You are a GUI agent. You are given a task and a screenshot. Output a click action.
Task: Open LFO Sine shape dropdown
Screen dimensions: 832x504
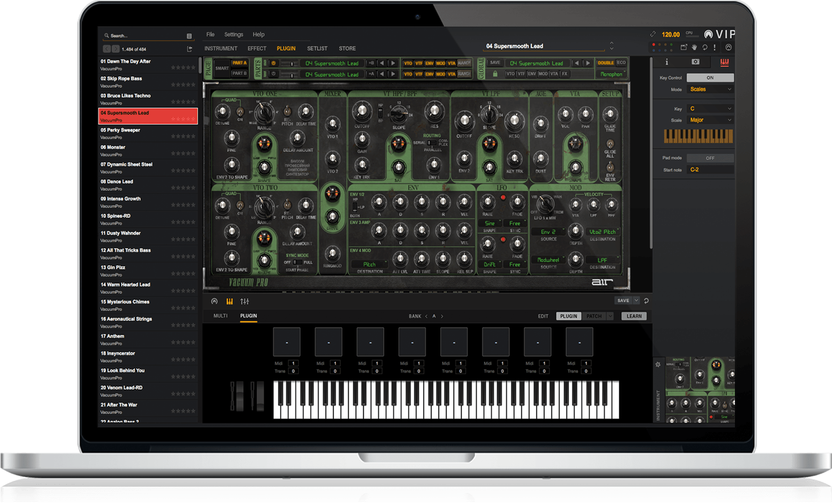[x=490, y=224]
